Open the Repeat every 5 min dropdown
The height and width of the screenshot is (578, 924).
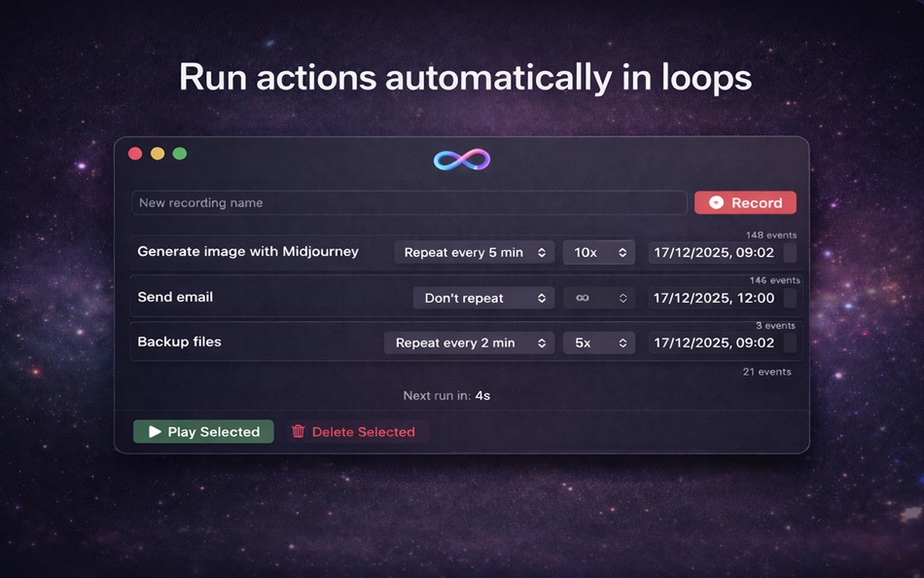pyautogui.click(x=474, y=252)
